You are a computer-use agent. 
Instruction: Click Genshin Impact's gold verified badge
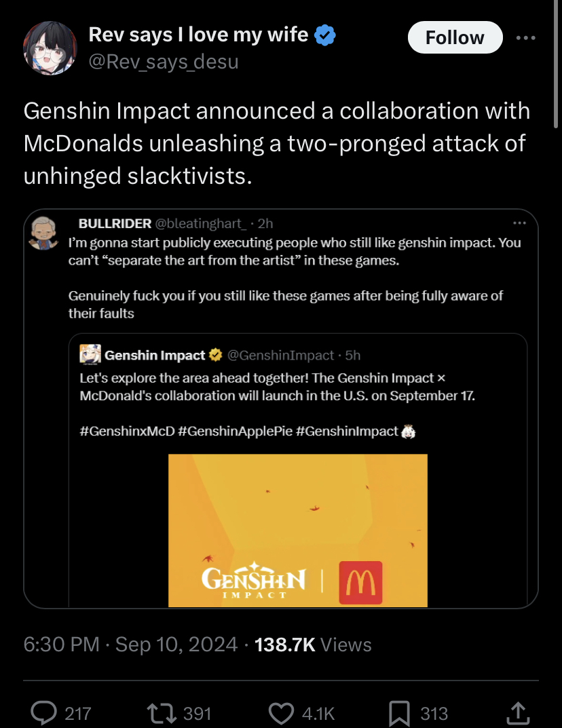(215, 355)
